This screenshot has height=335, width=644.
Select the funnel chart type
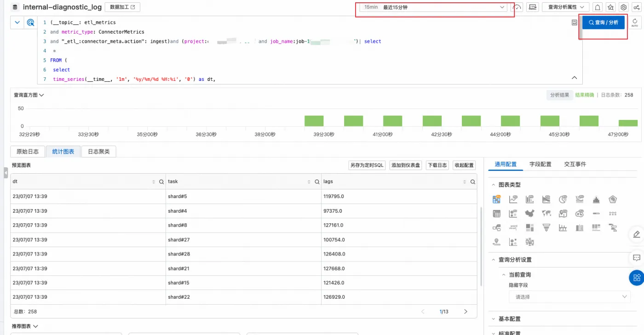[x=546, y=227]
